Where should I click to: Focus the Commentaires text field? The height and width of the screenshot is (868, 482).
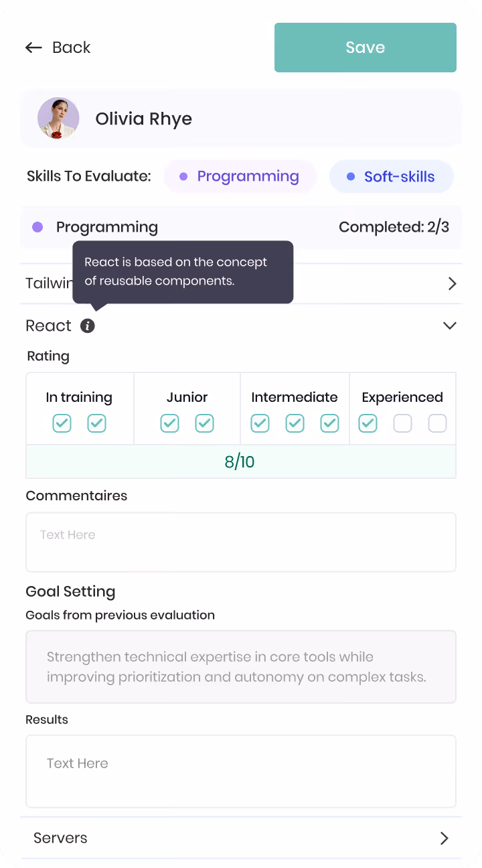tap(241, 542)
